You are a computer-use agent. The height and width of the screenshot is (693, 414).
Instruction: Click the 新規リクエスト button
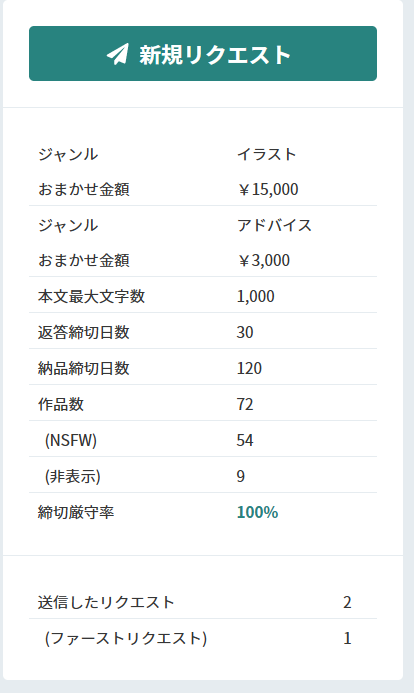(203, 53)
